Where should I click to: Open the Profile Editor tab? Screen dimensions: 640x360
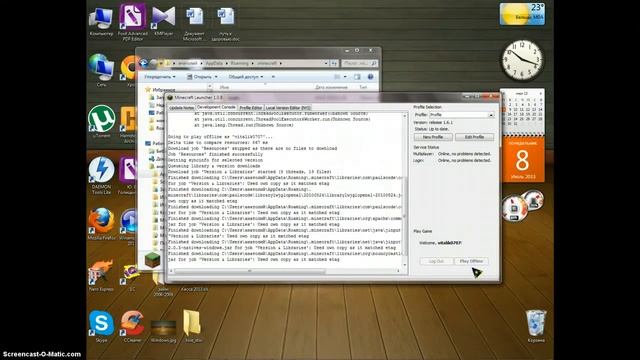tap(251, 108)
